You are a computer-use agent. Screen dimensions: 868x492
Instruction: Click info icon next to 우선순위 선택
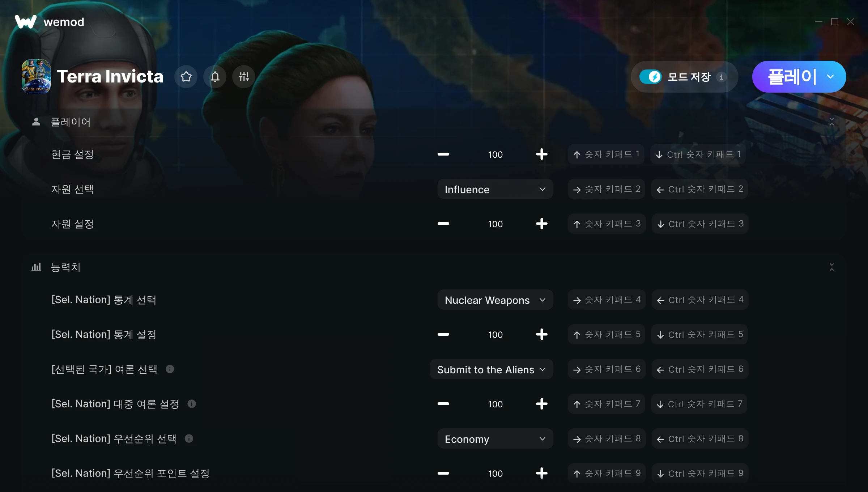click(x=189, y=438)
